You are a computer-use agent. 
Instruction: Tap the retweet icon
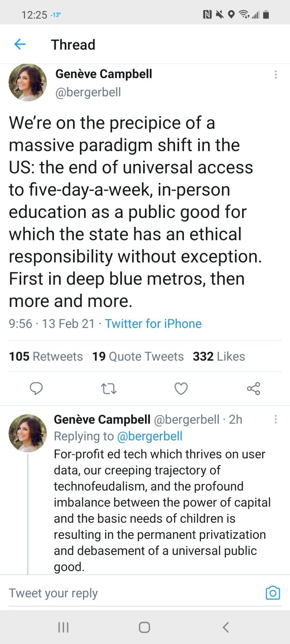click(108, 389)
